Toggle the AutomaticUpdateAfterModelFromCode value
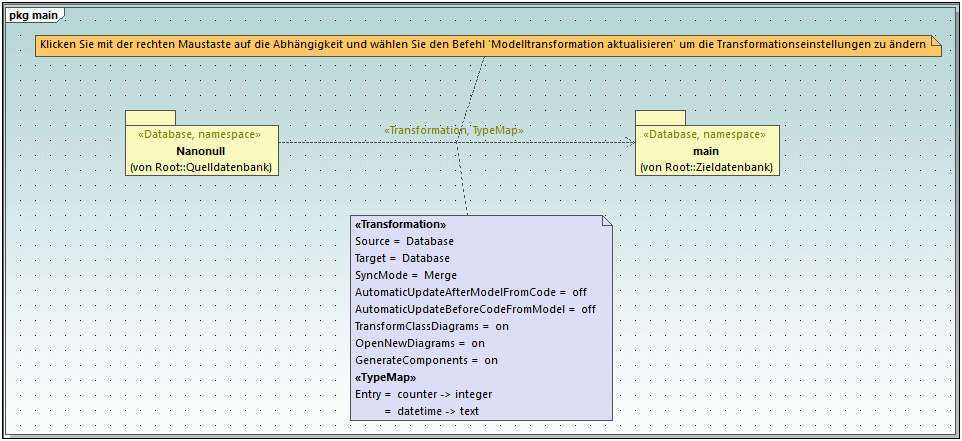 pos(579,292)
